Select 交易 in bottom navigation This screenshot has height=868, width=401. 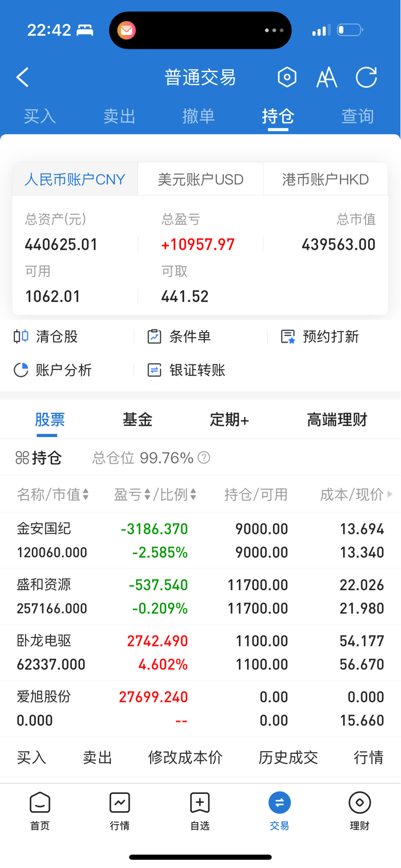(x=280, y=811)
